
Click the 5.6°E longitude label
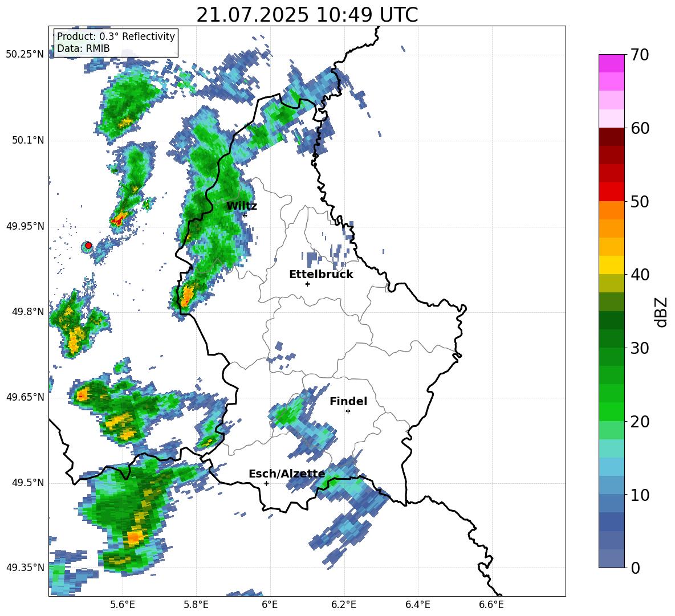tap(123, 605)
